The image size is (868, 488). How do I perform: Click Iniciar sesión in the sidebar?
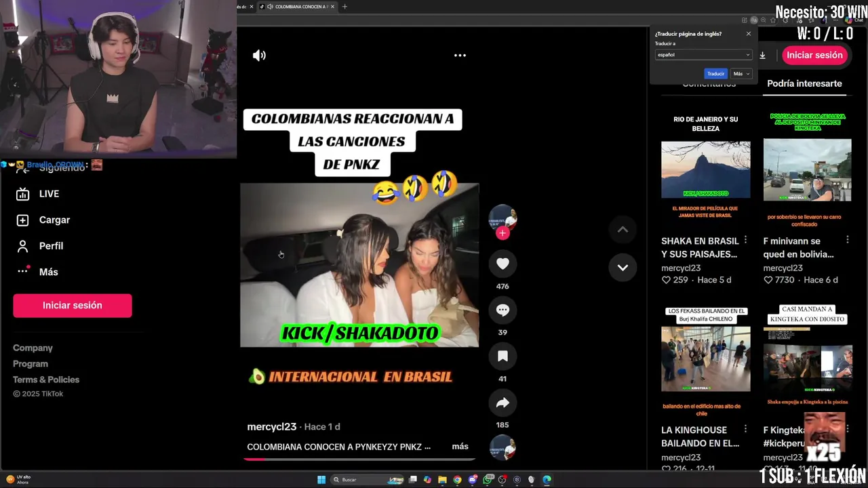[73, 306]
